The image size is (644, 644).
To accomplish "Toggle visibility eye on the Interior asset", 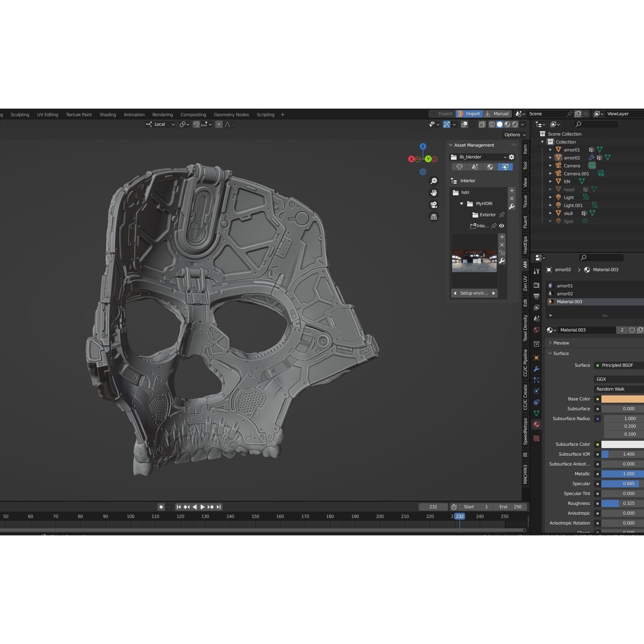I will point(502,226).
